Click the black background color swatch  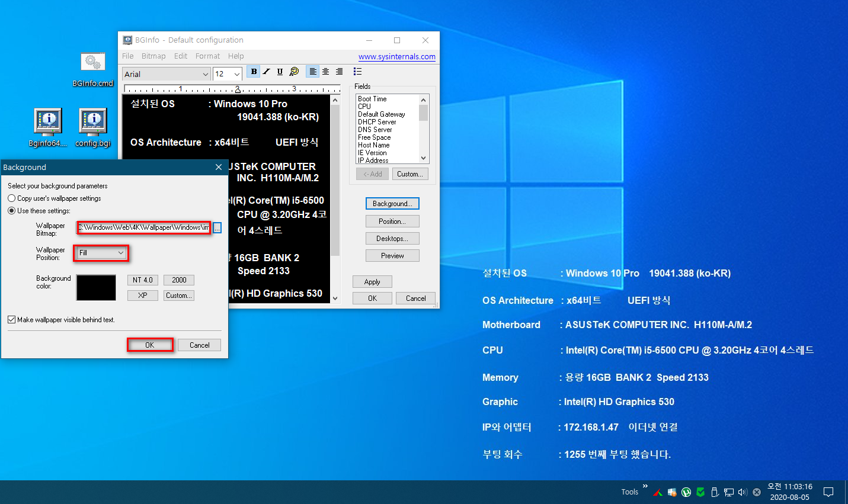pos(96,288)
